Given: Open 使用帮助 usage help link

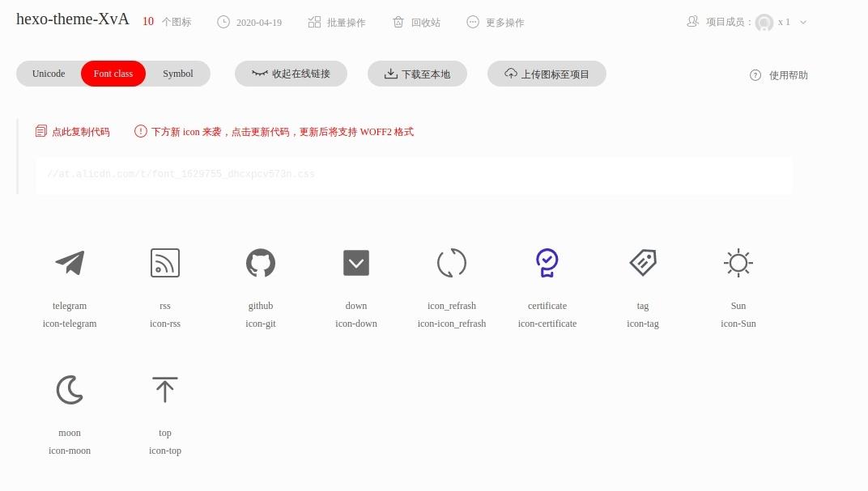Looking at the screenshot, I should [x=789, y=75].
